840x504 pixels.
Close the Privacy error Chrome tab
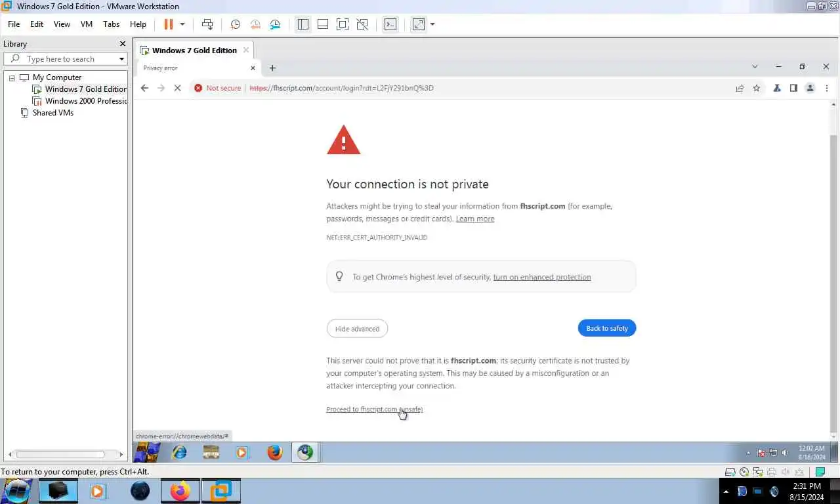253,68
